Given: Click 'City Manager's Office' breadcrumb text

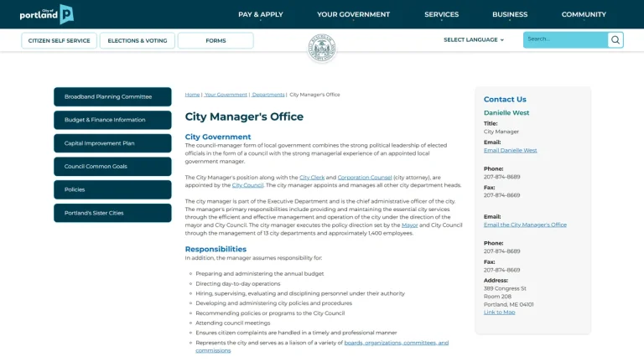Looking at the screenshot, I should 314,95.
